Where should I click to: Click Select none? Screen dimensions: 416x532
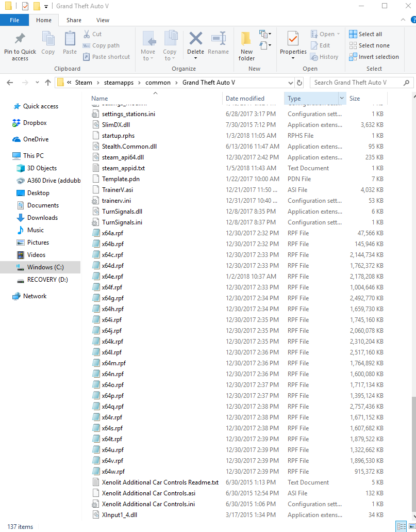pos(369,45)
